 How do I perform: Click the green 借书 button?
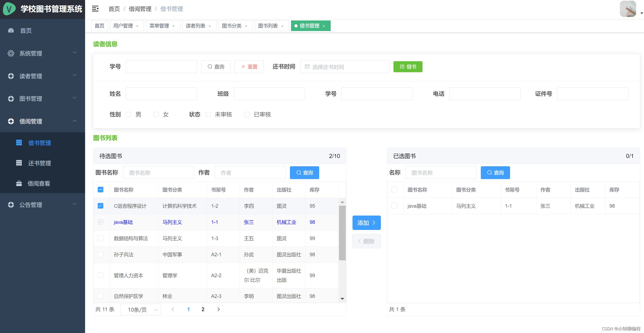(408, 67)
